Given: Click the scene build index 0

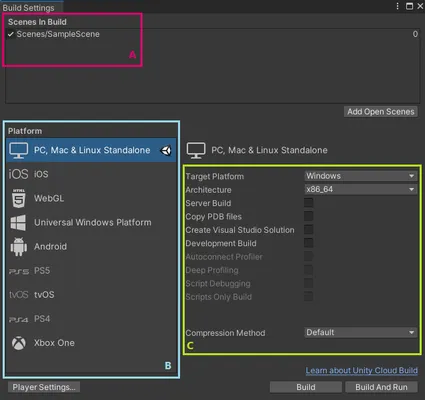Looking at the screenshot, I should 415,34.
